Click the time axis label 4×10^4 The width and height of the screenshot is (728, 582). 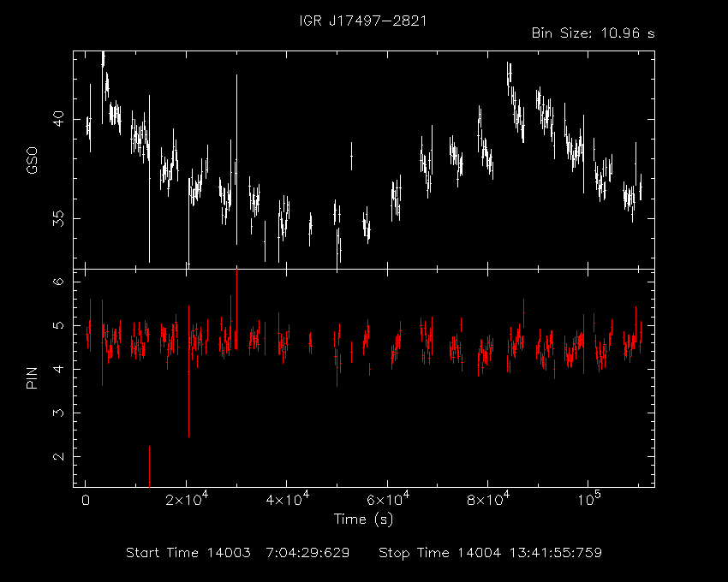(288, 499)
